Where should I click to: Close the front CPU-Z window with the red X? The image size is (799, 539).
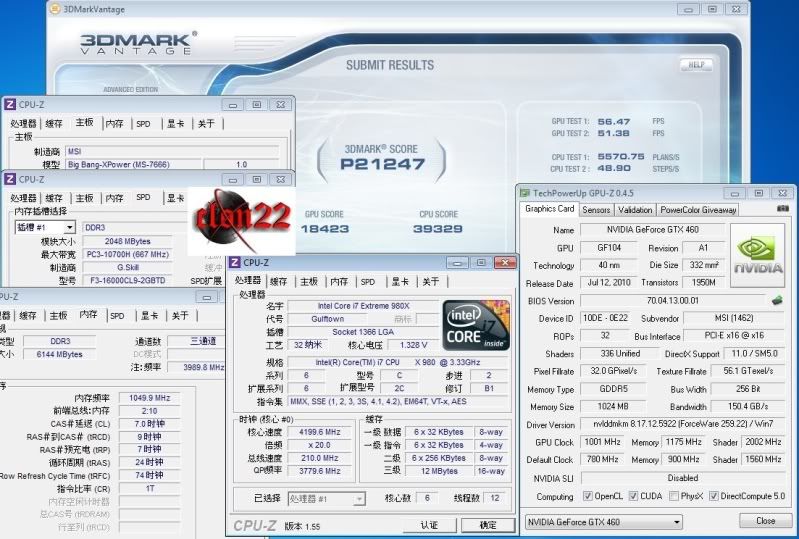(505, 262)
